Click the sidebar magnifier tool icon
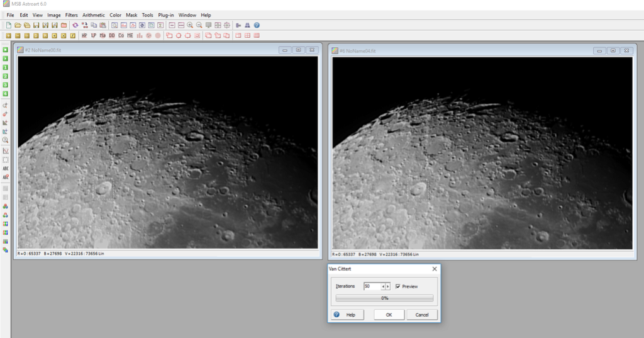The width and height of the screenshot is (644, 338). click(x=5, y=140)
